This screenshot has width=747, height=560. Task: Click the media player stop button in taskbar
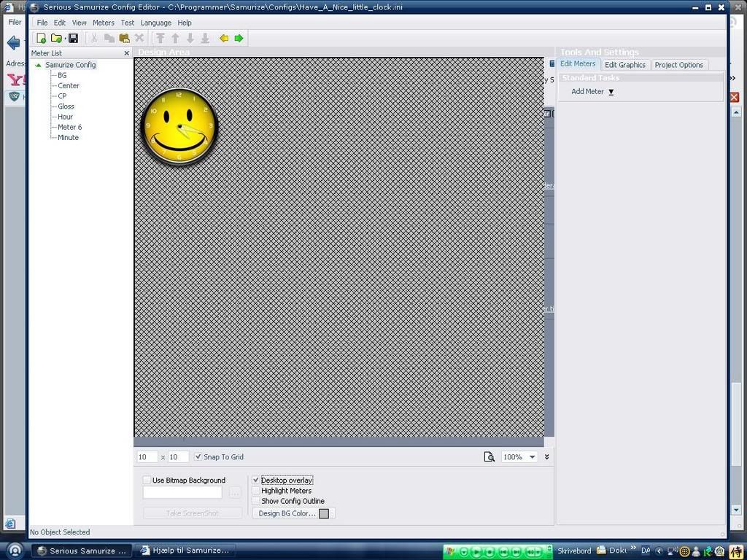tap(489, 552)
